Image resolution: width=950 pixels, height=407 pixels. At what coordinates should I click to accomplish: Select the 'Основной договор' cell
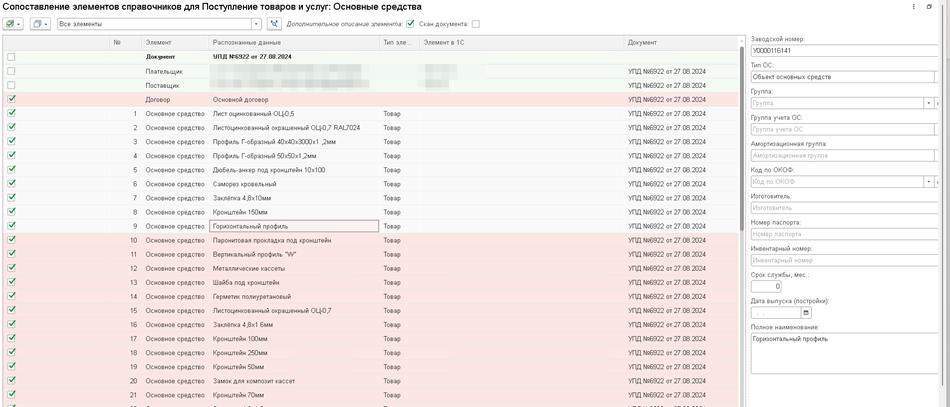click(x=294, y=99)
